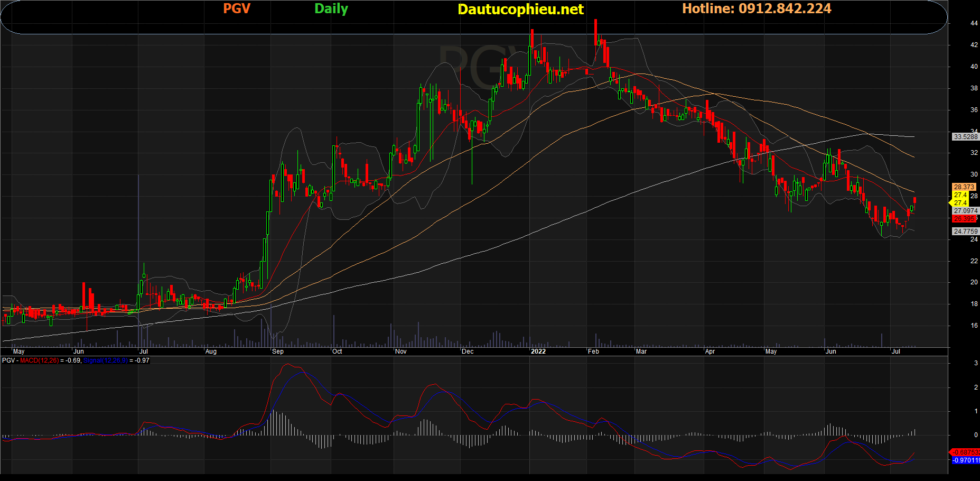The height and width of the screenshot is (481, 980).
Task: Select the blue Signal(12,26,9) indicator label
Action: tap(105, 360)
